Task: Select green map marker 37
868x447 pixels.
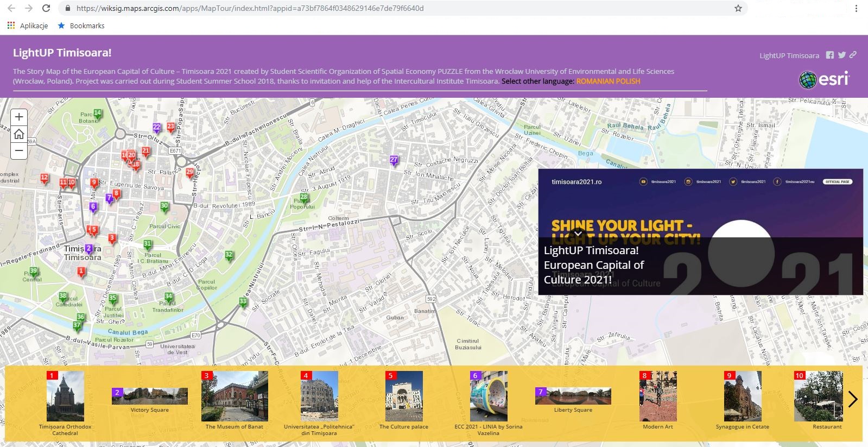Action: 77,326
